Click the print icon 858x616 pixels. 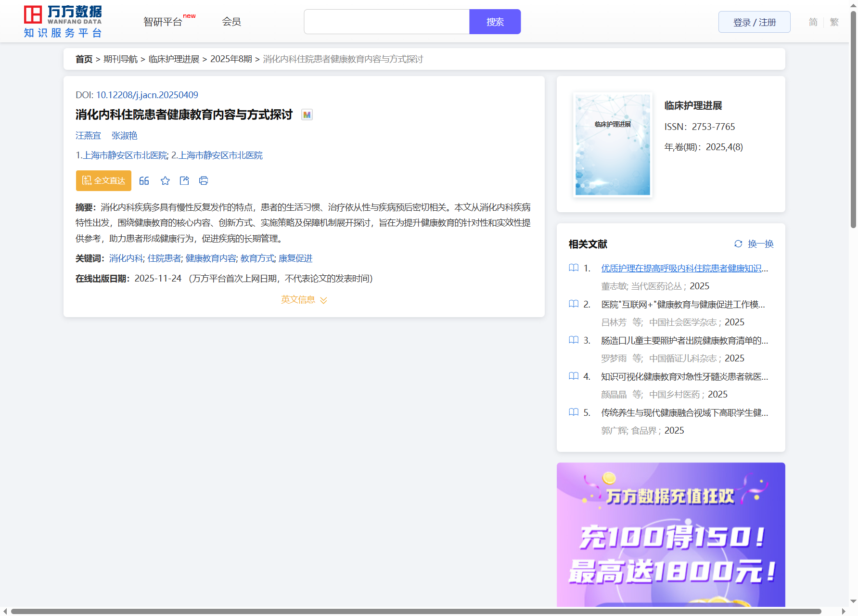(x=204, y=180)
